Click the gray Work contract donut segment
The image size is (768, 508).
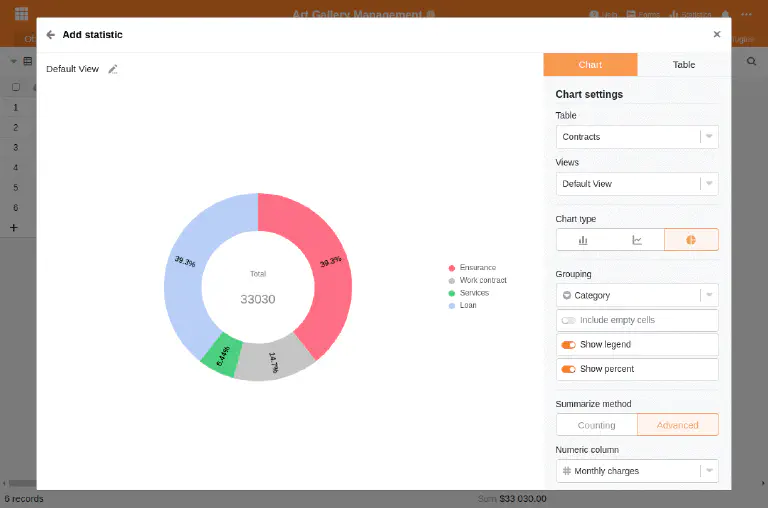point(274,361)
